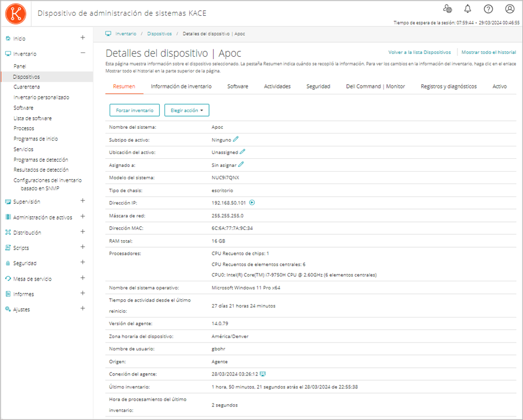Open the user account icon
The width and height of the screenshot is (523, 420).
pos(510,9)
